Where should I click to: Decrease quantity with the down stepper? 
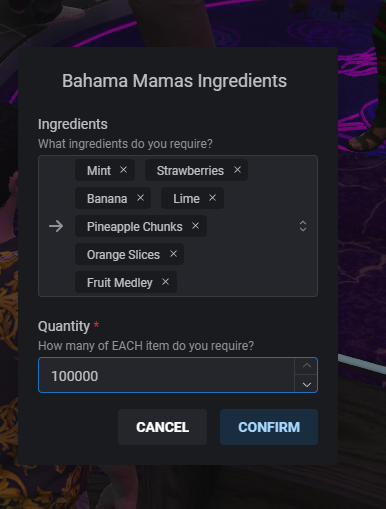click(x=306, y=384)
